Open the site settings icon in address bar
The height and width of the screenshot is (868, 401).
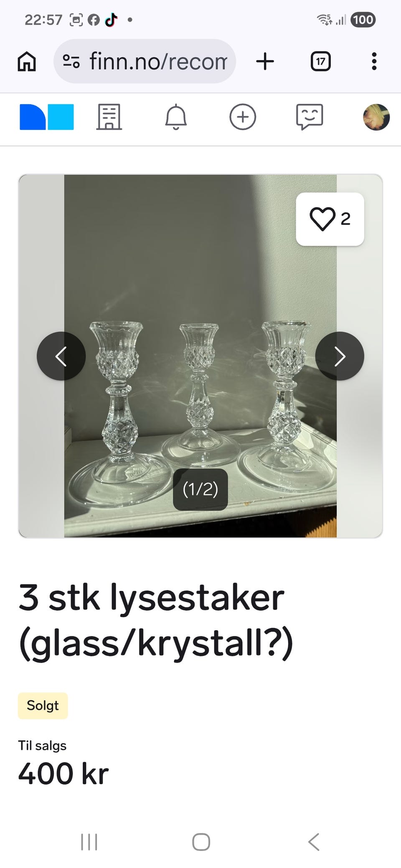71,61
